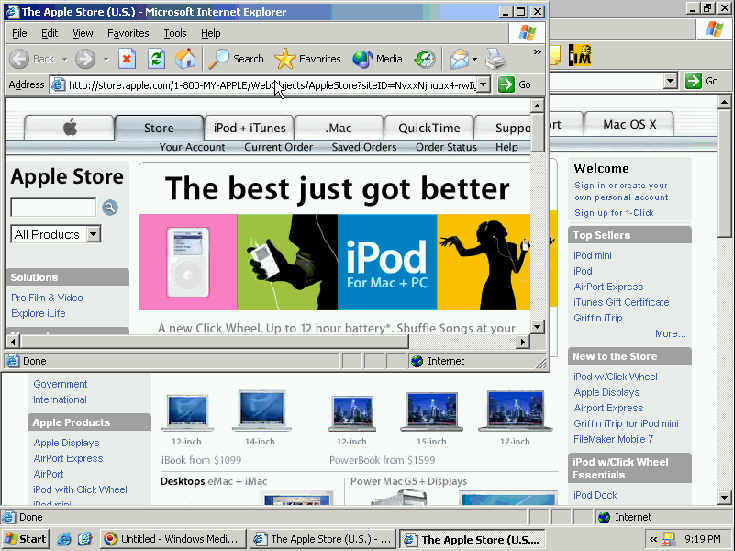Stop page loading with red X icon

pyautogui.click(x=127, y=59)
